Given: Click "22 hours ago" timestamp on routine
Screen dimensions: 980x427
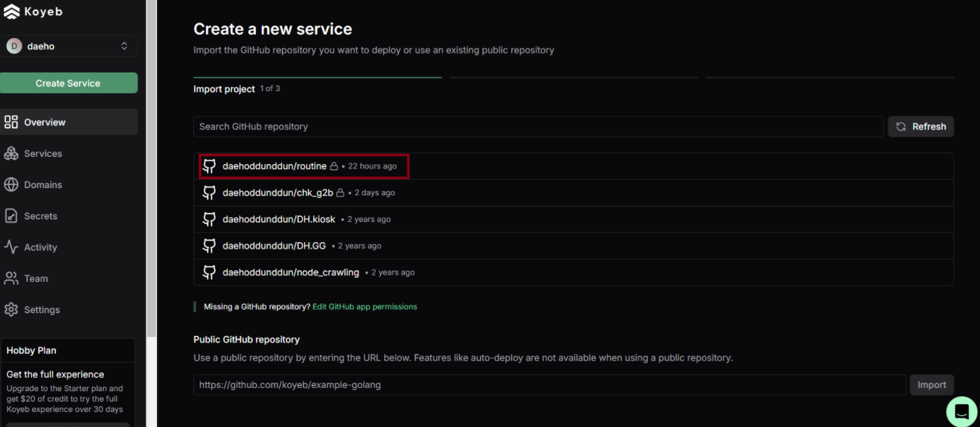Looking at the screenshot, I should (x=372, y=166).
